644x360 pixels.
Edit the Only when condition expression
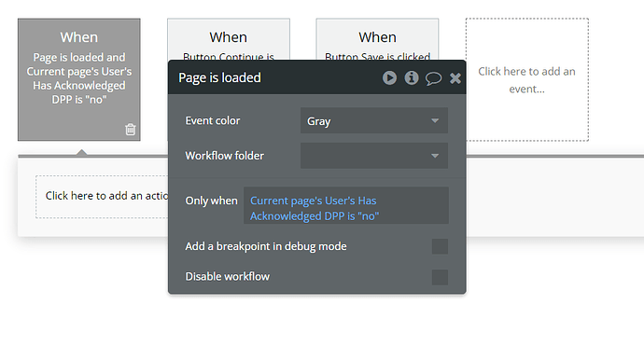coord(346,205)
